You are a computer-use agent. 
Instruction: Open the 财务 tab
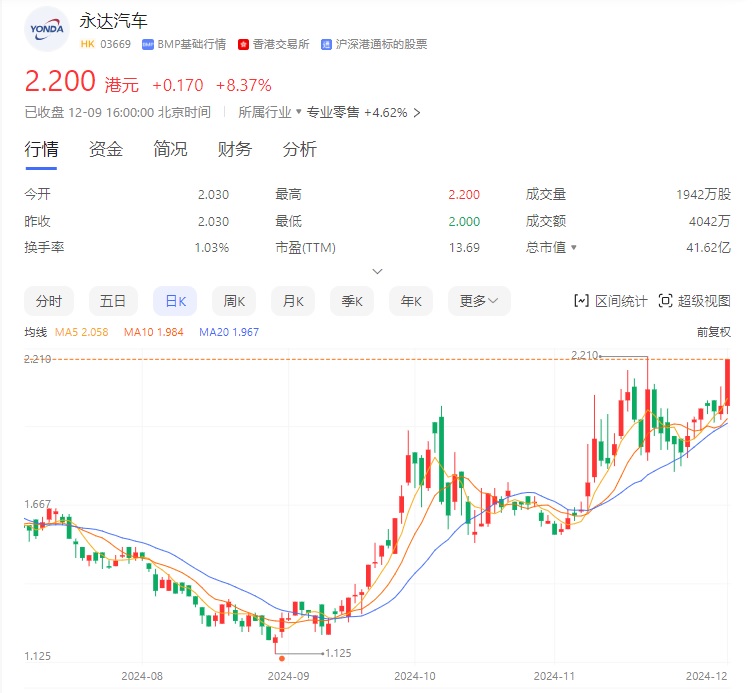pyautogui.click(x=235, y=150)
